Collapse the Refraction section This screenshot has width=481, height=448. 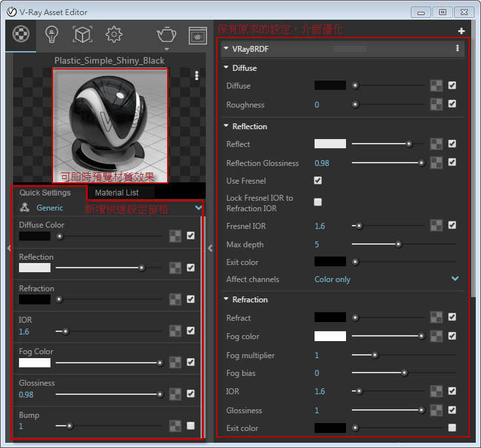click(x=226, y=298)
